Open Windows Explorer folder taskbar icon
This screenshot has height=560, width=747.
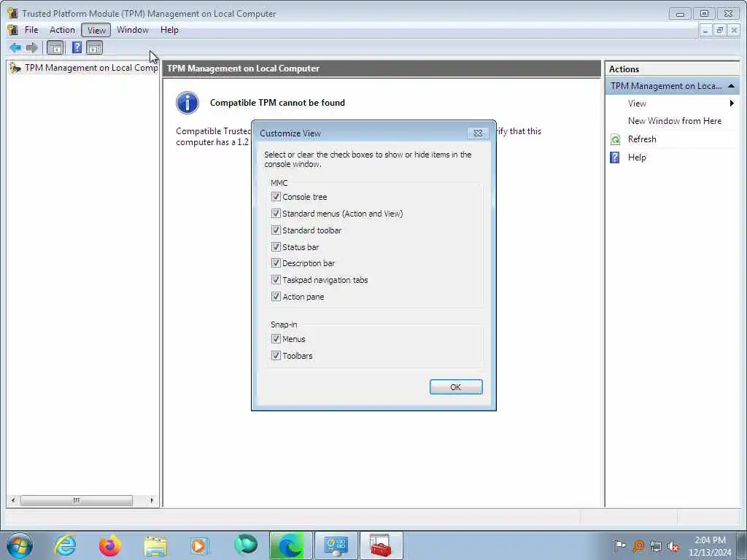pos(155,545)
